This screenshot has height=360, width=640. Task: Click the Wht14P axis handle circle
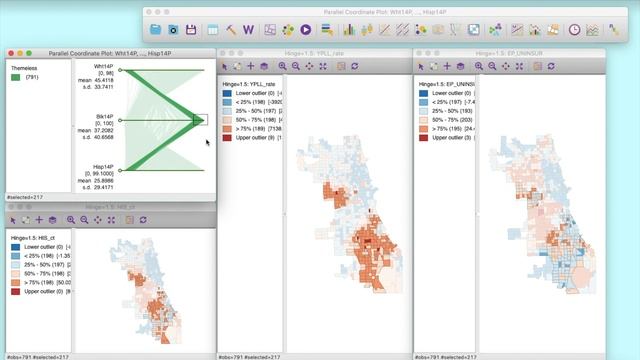[x=120, y=70]
